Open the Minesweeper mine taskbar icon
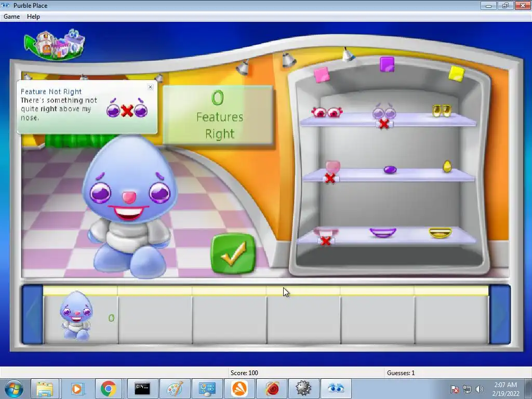This screenshot has width=532, height=399. point(303,389)
